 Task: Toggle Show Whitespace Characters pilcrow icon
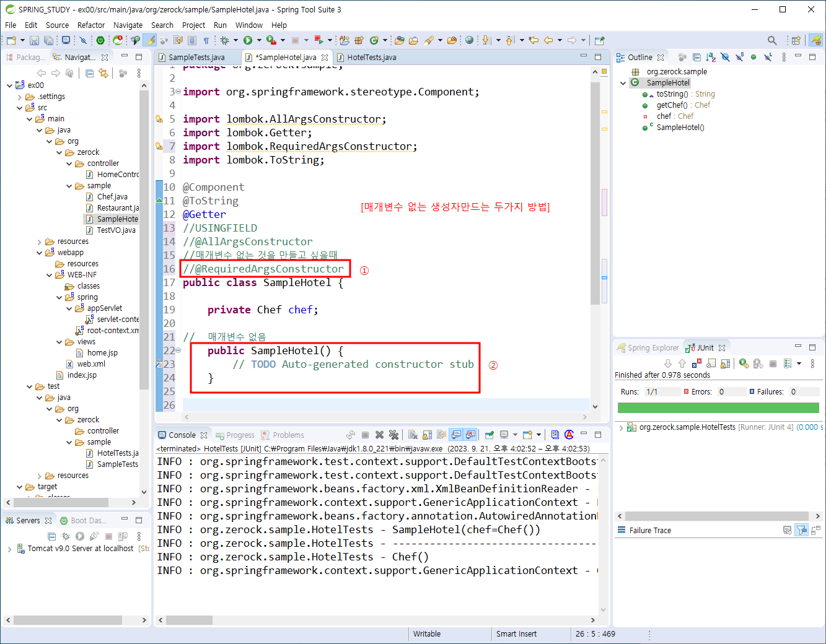click(x=206, y=40)
